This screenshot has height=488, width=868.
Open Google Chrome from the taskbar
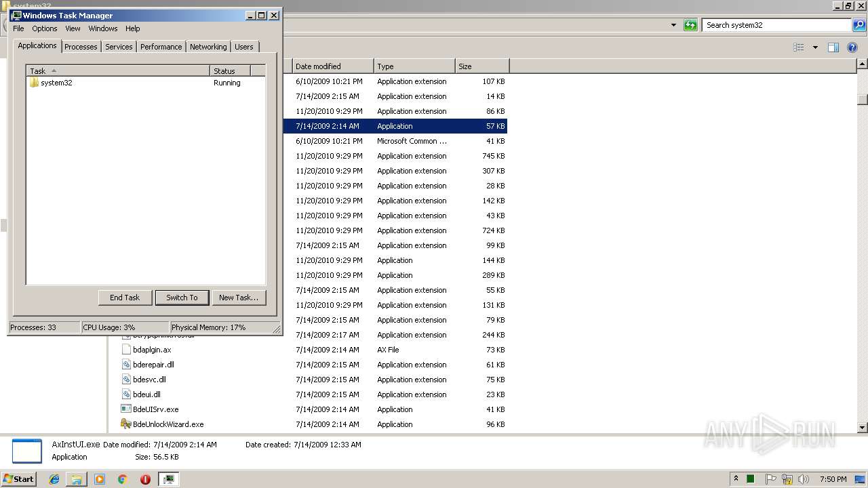tap(123, 479)
